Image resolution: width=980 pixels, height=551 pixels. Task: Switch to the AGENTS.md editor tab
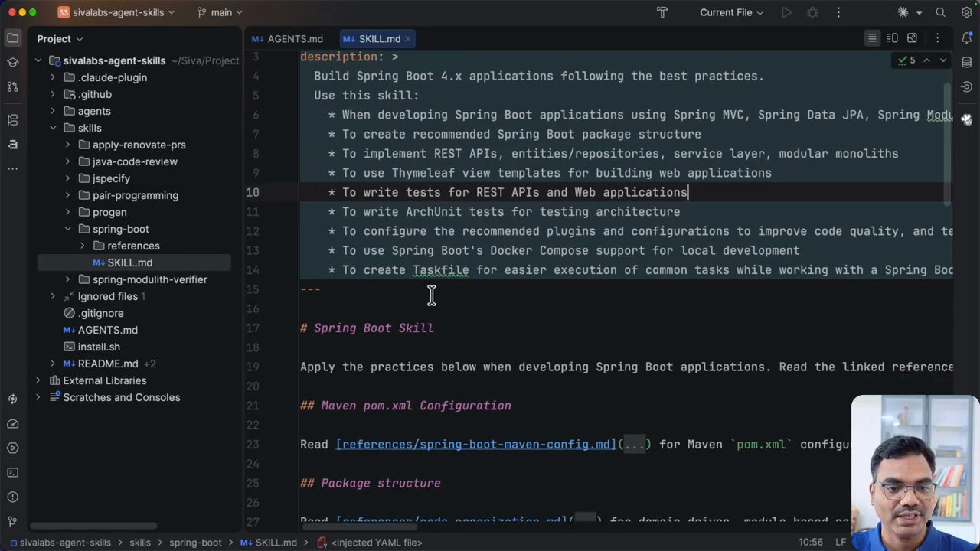(288, 38)
